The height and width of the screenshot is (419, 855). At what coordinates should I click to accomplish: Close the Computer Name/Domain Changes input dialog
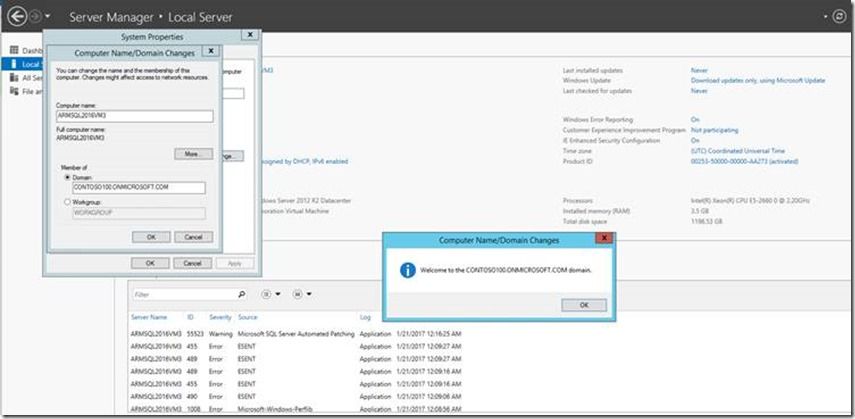[x=210, y=51]
